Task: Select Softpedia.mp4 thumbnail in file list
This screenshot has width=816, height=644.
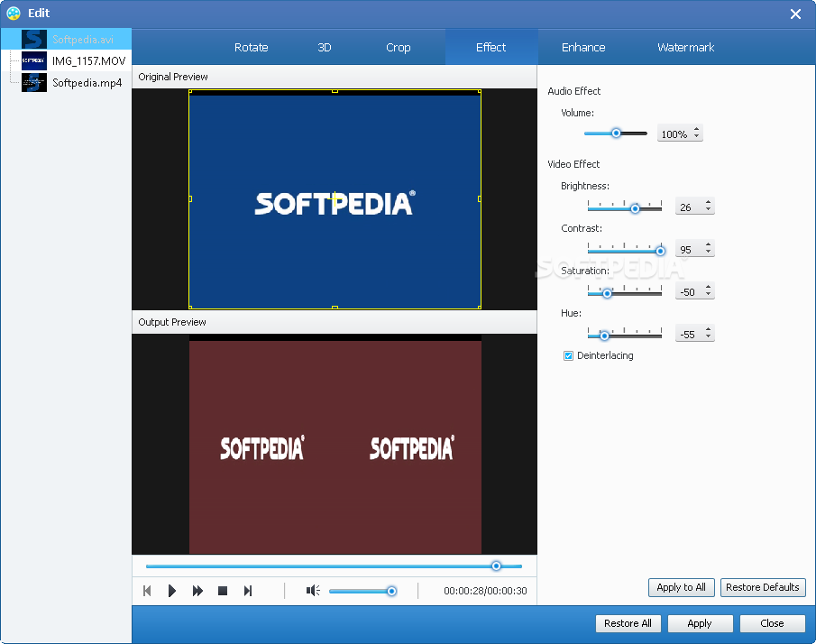Action: 34,83
